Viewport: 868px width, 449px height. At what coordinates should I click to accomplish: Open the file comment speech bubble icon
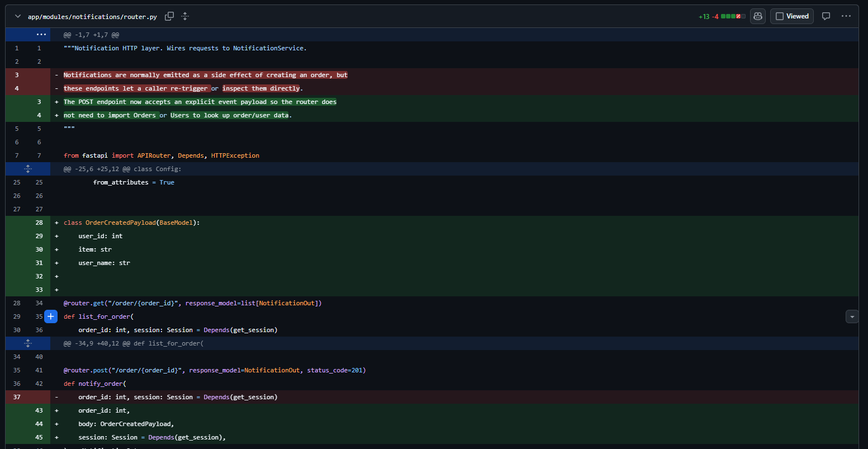826,16
